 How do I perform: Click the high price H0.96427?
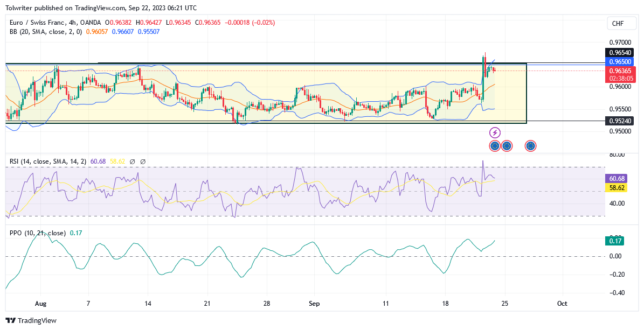149,23
